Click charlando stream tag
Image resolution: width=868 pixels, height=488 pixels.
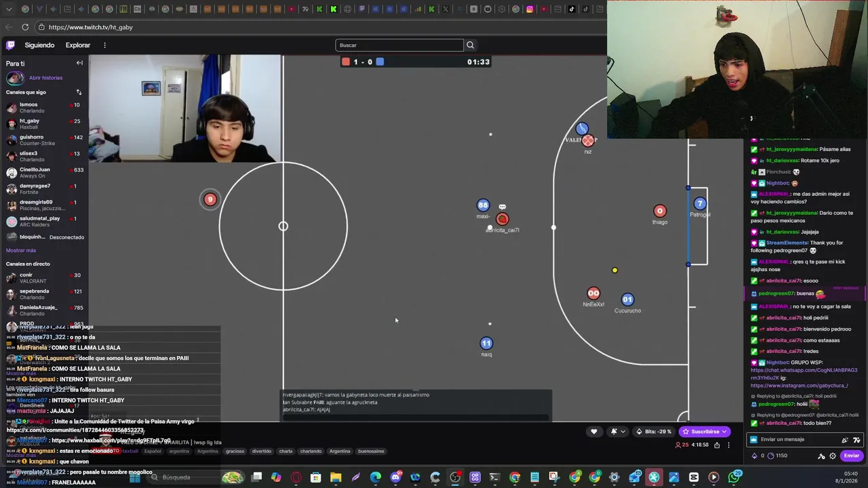tap(311, 451)
